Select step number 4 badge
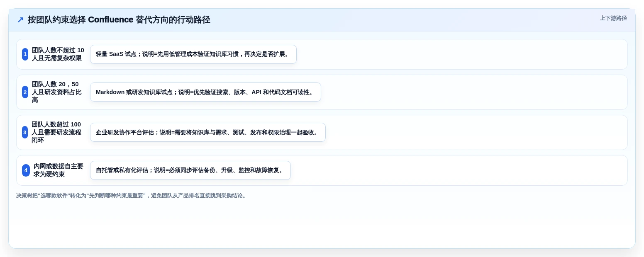This screenshot has height=257, width=644. tap(26, 170)
